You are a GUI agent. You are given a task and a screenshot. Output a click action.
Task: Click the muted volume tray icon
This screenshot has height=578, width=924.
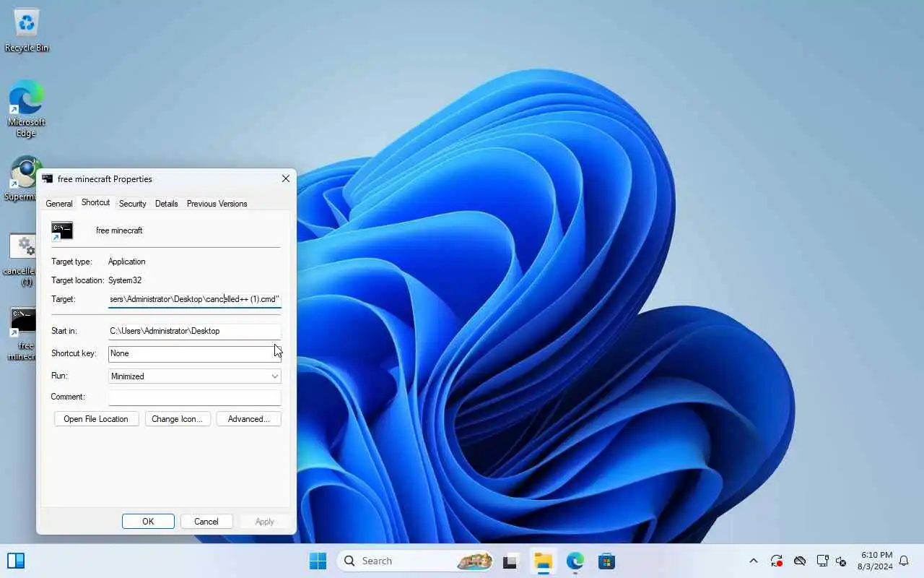click(841, 561)
